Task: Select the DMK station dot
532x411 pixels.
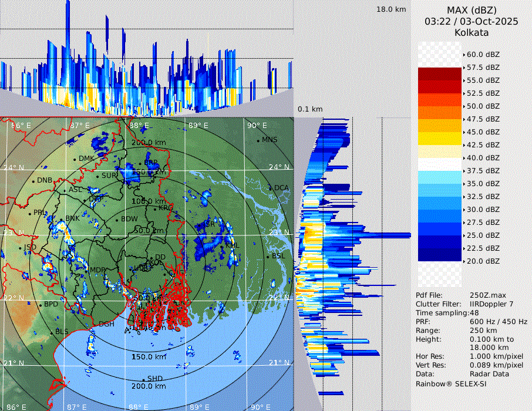Action: click(x=75, y=159)
